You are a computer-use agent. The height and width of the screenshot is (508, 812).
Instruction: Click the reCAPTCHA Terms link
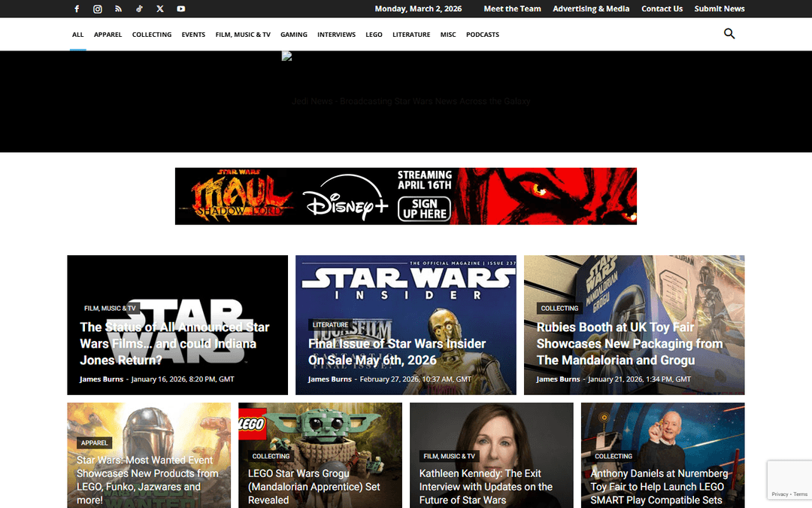point(800,494)
